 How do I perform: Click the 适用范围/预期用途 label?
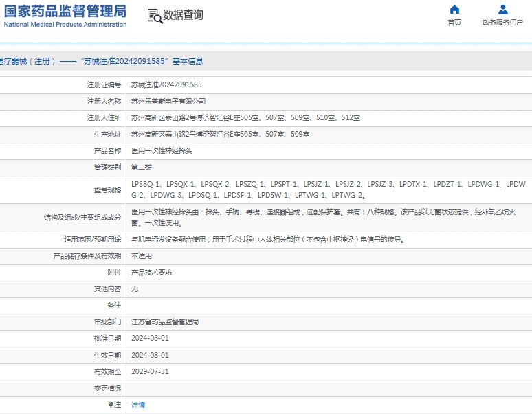coord(93,240)
